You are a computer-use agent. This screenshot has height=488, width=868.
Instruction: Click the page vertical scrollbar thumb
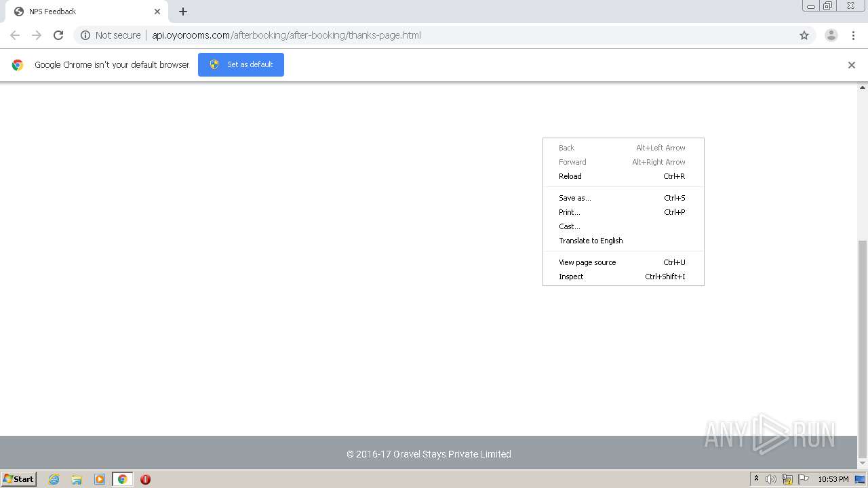point(863,348)
